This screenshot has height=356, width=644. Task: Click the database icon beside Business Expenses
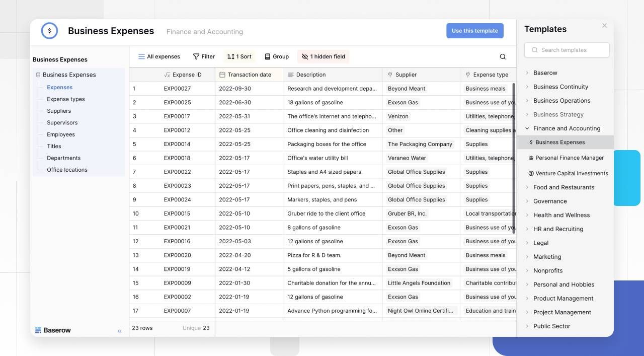coord(38,75)
